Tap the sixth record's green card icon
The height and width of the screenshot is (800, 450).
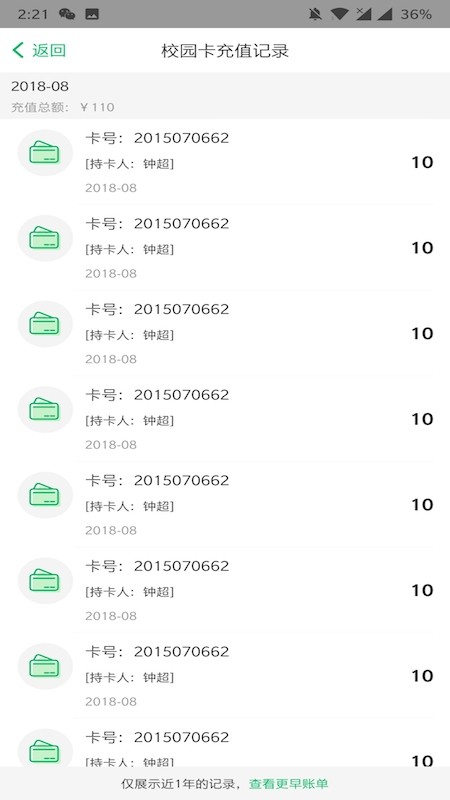[45, 581]
